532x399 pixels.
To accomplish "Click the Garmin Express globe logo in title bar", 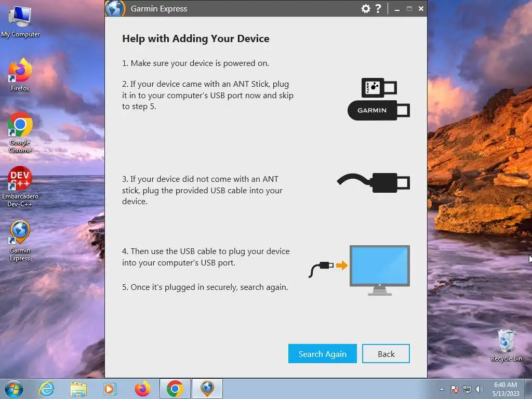I will coord(115,8).
